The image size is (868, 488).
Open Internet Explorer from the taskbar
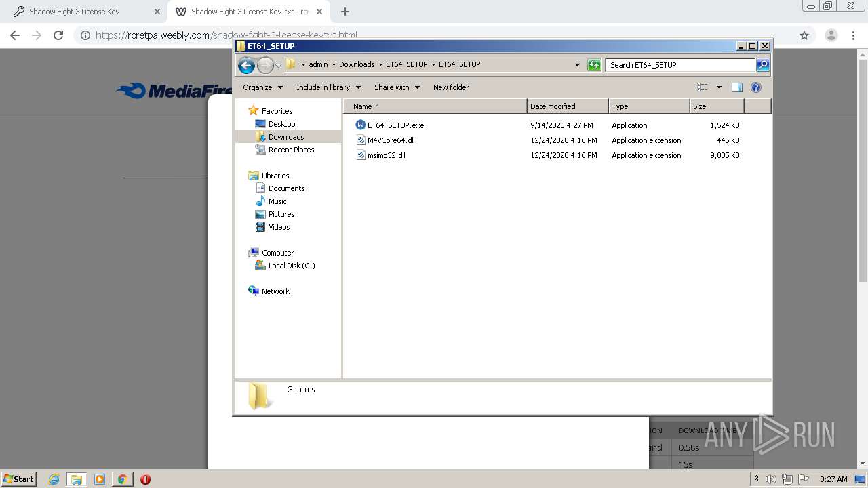54,479
